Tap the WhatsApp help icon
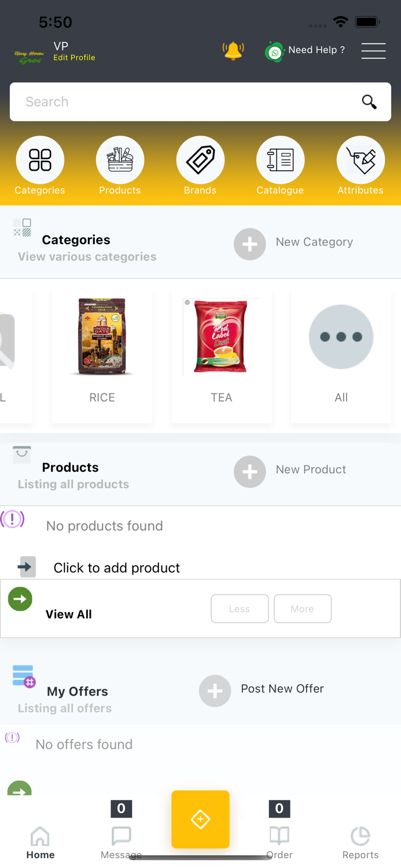Viewport: 401px width, 868px height. click(x=275, y=52)
